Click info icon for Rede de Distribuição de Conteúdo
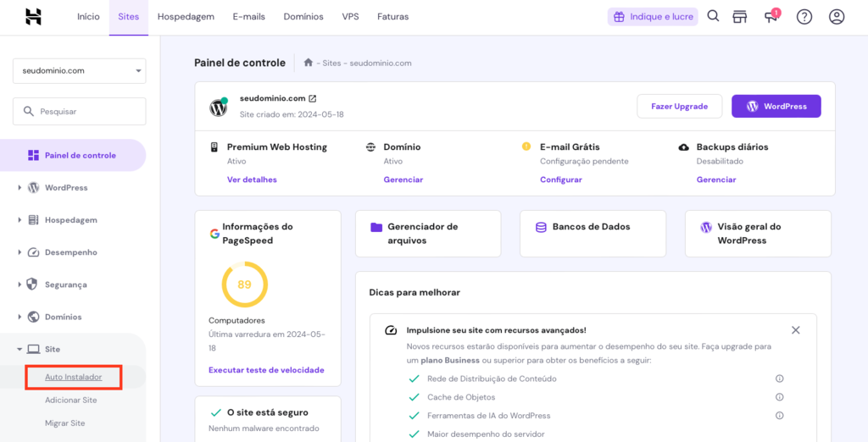This screenshot has width=868, height=442. coord(780,379)
